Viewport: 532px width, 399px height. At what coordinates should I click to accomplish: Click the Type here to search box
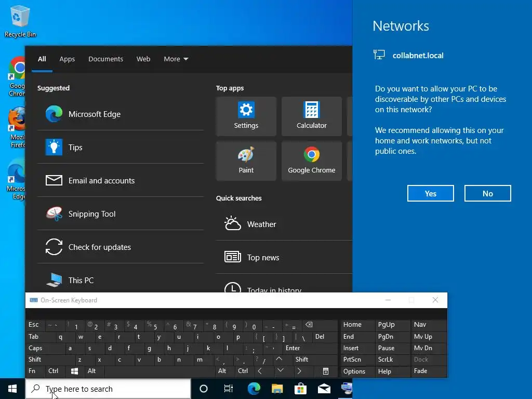point(108,389)
